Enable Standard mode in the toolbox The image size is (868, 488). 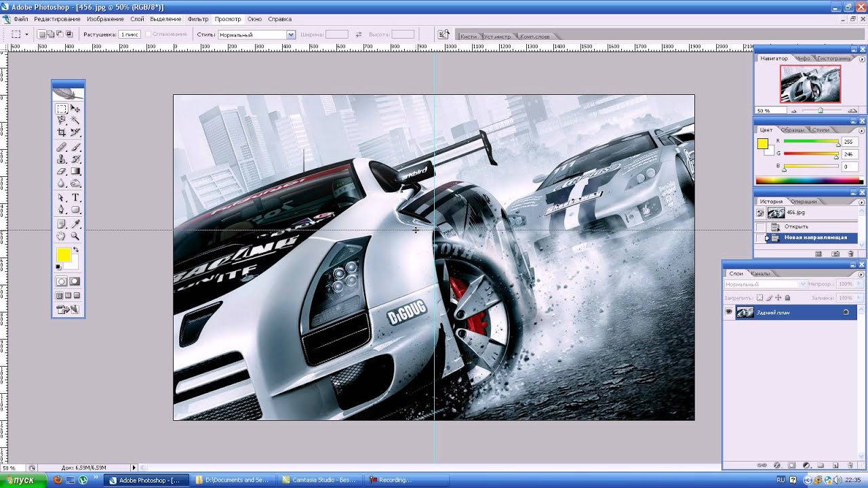click(x=61, y=281)
